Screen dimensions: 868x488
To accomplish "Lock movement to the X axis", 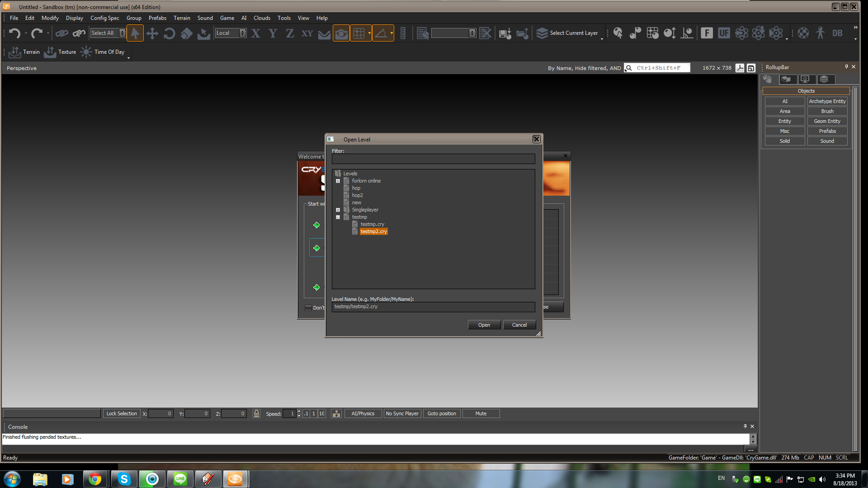I will click(x=256, y=33).
